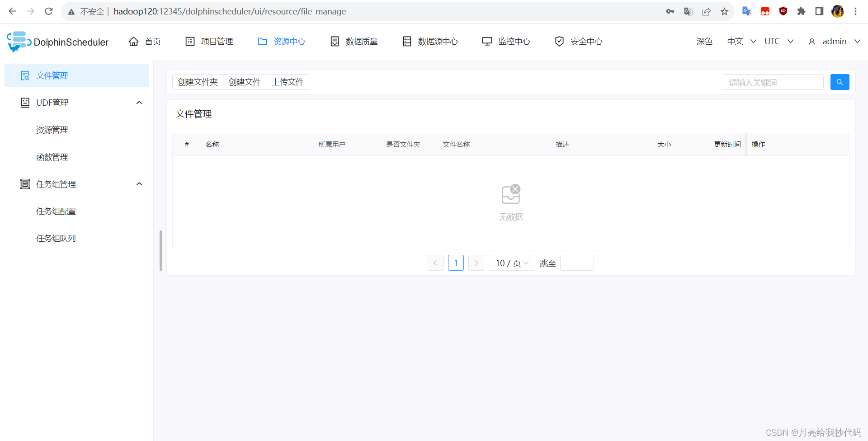
Task: Click the UDF管理 sidebar icon
Action: point(25,103)
